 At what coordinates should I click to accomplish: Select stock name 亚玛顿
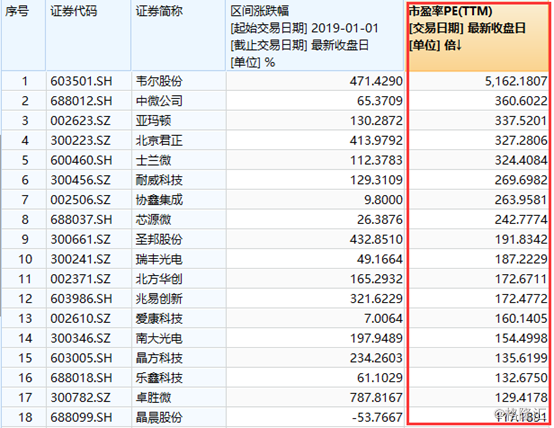(x=153, y=121)
